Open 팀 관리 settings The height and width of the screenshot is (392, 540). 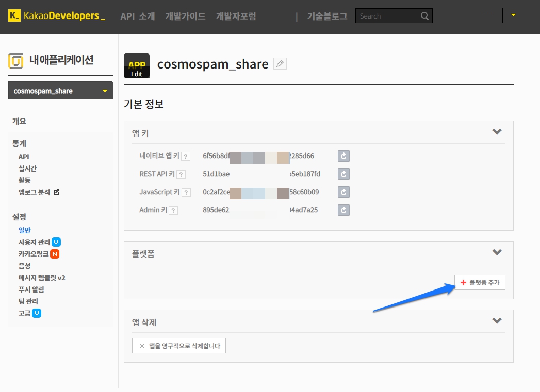click(28, 301)
